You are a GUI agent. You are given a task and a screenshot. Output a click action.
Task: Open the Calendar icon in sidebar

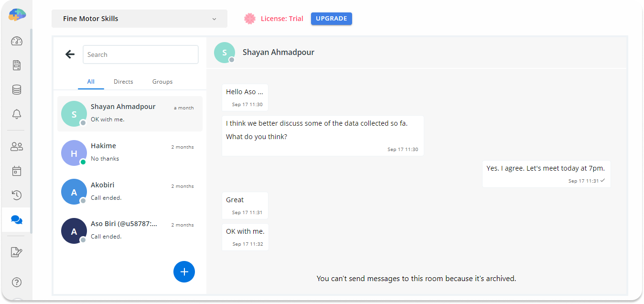click(16, 171)
